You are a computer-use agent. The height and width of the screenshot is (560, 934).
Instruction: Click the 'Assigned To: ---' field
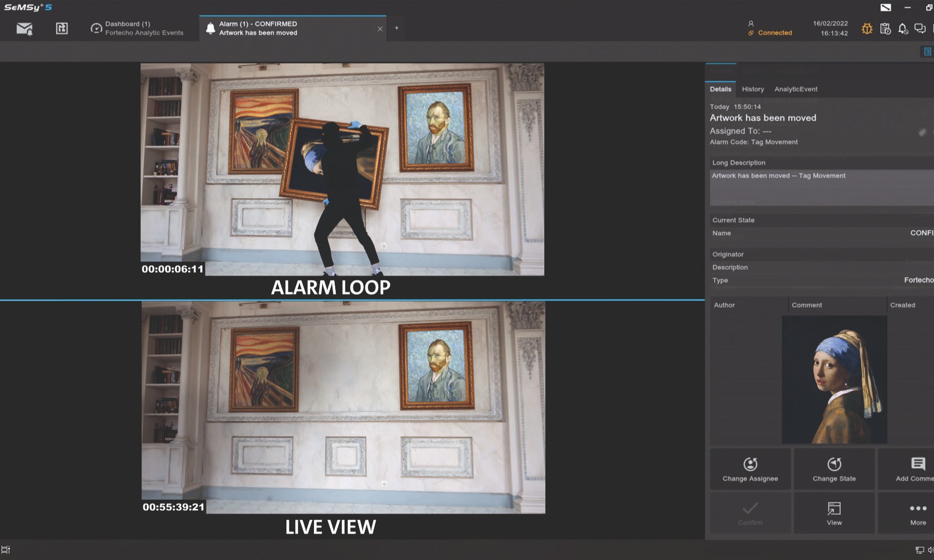click(740, 131)
